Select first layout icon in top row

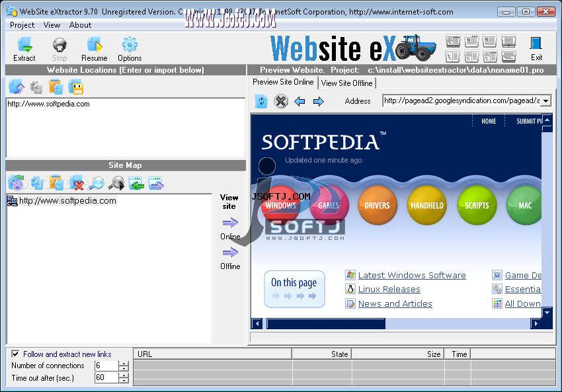(453, 42)
